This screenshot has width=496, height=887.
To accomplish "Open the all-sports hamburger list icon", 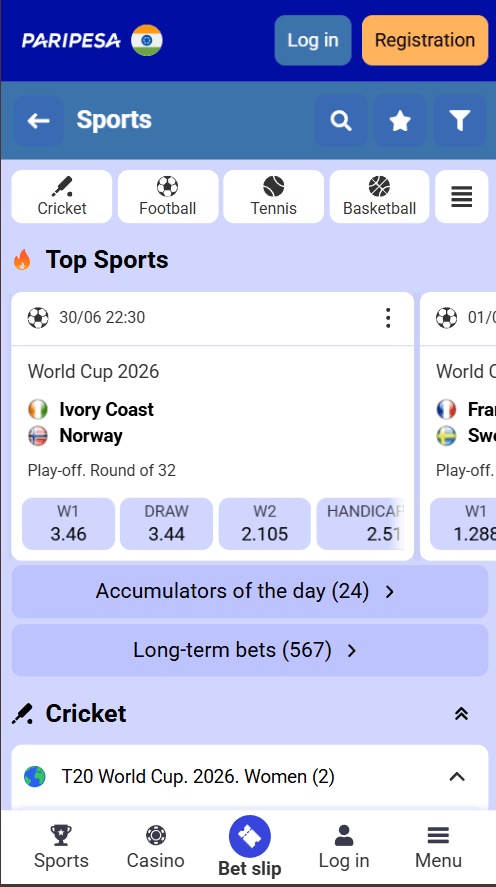I will click(462, 197).
